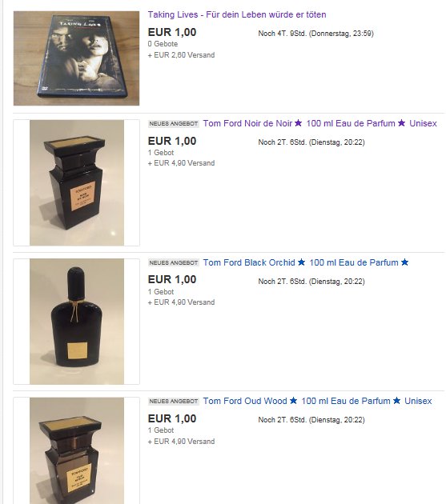The image size is (446, 504).
Task: Click the EUR 1,00 price of Taking Lives
Action: [x=172, y=32]
